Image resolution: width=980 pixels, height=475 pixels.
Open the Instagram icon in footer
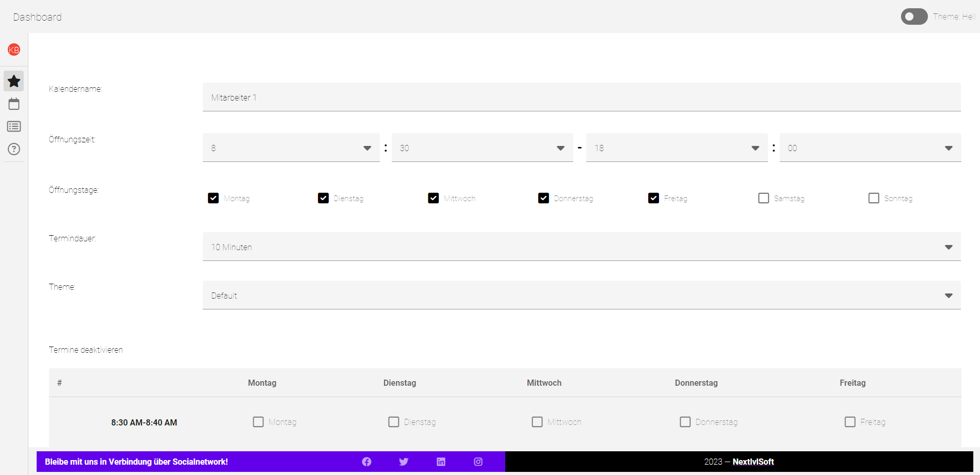point(478,462)
